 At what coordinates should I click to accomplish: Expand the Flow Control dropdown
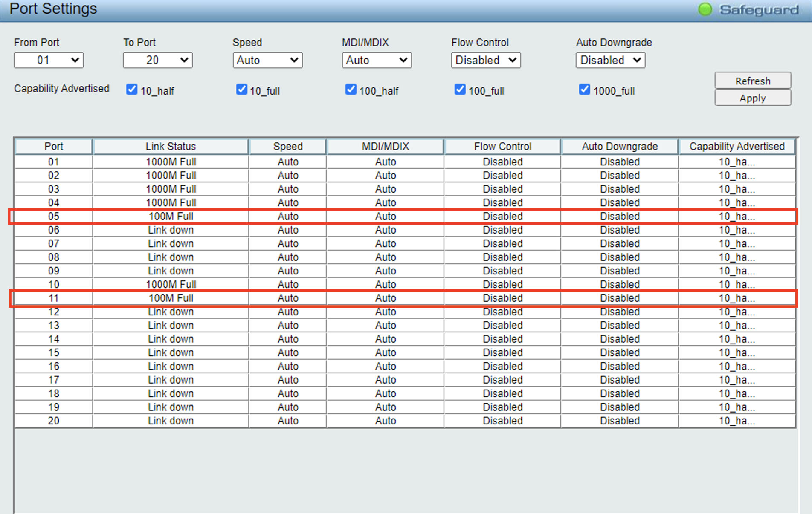486,60
